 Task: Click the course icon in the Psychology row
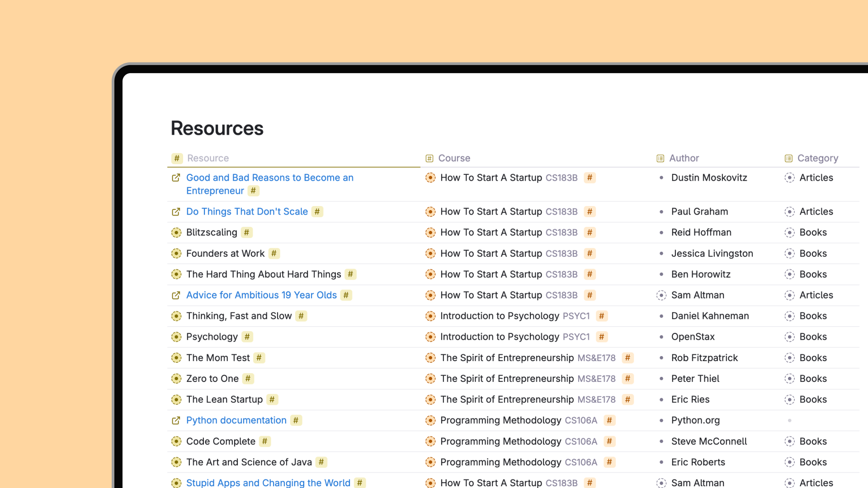[x=430, y=337]
